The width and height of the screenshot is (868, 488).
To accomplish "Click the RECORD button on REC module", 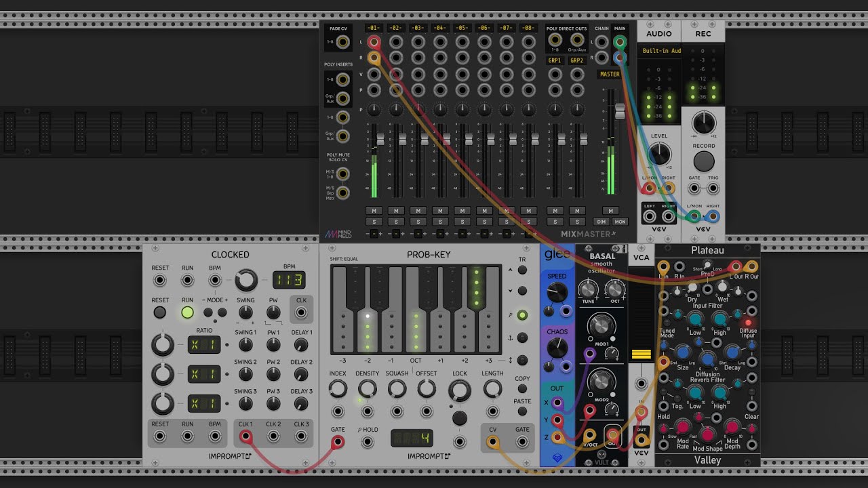I will pos(704,161).
